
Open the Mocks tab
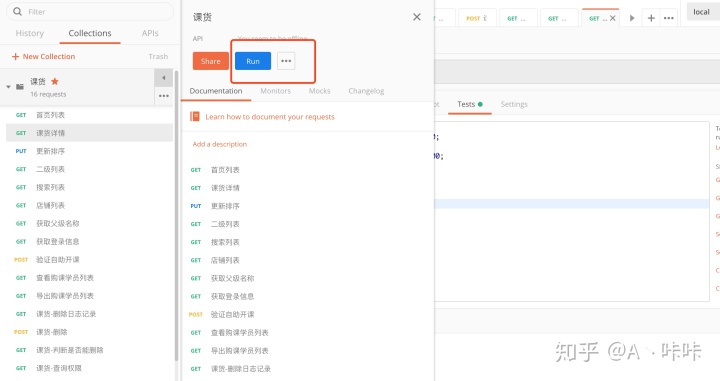tap(320, 91)
